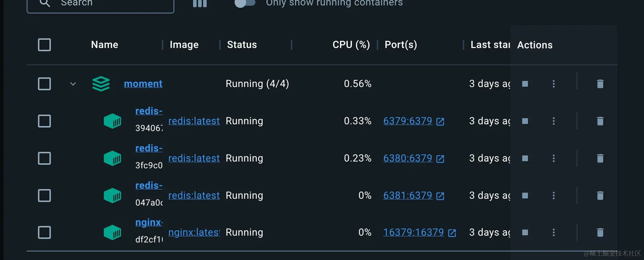Viewport: 644px width, 260px height.
Task: Click container ID text 3fc9c0
Action: (x=149, y=165)
